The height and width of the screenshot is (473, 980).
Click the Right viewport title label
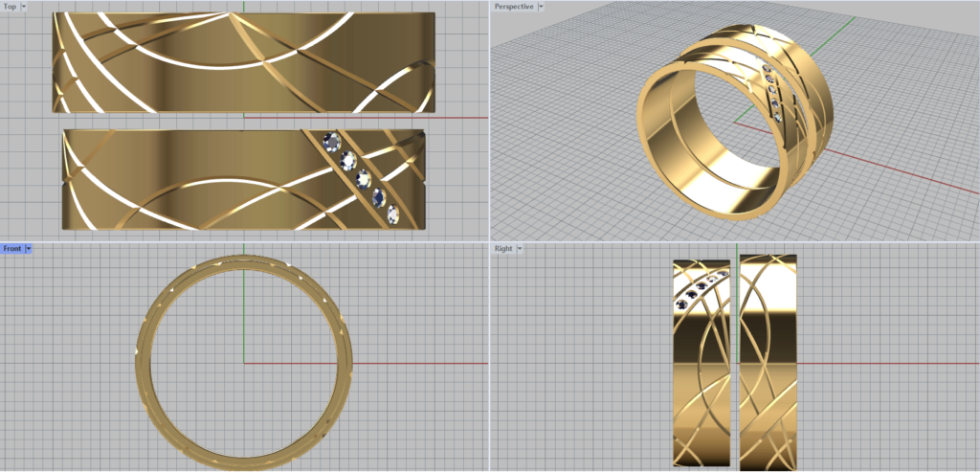click(x=503, y=249)
